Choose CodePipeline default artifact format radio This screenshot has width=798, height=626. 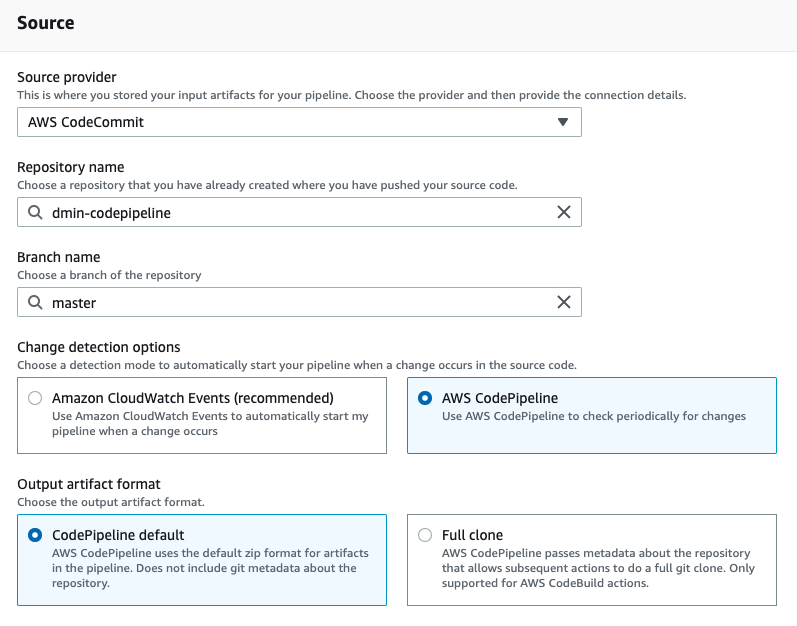click(36, 535)
